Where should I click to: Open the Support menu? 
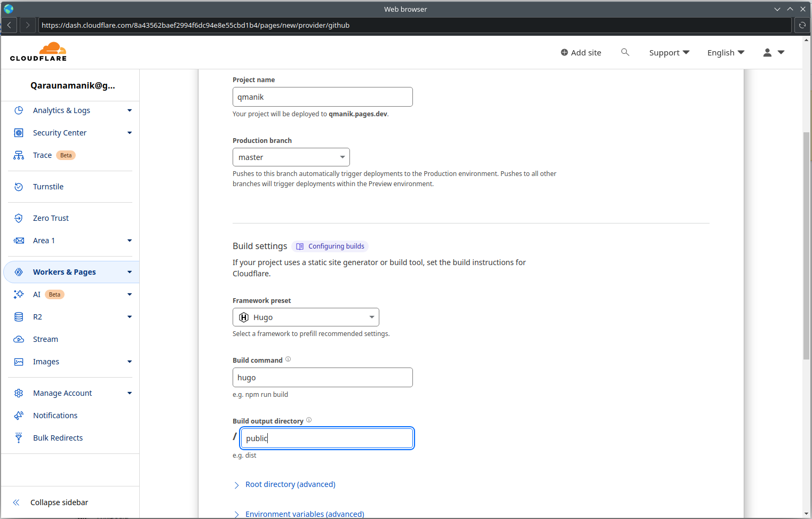pyautogui.click(x=668, y=52)
